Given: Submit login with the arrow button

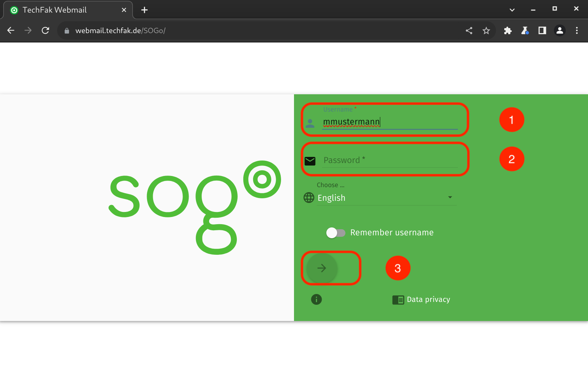Looking at the screenshot, I should pos(322,268).
